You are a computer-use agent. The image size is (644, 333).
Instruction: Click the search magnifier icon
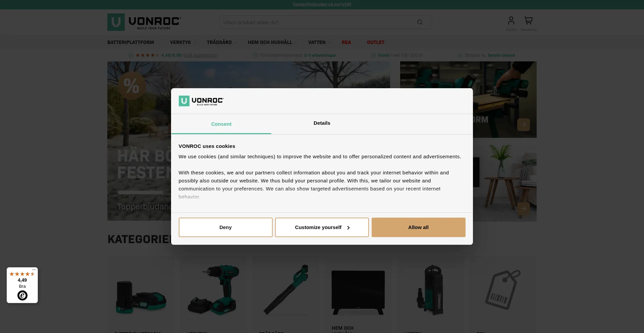[x=420, y=22]
